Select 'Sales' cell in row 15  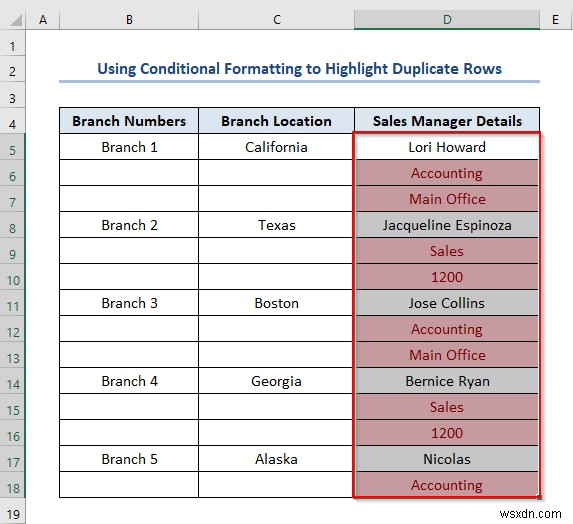tap(447, 407)
